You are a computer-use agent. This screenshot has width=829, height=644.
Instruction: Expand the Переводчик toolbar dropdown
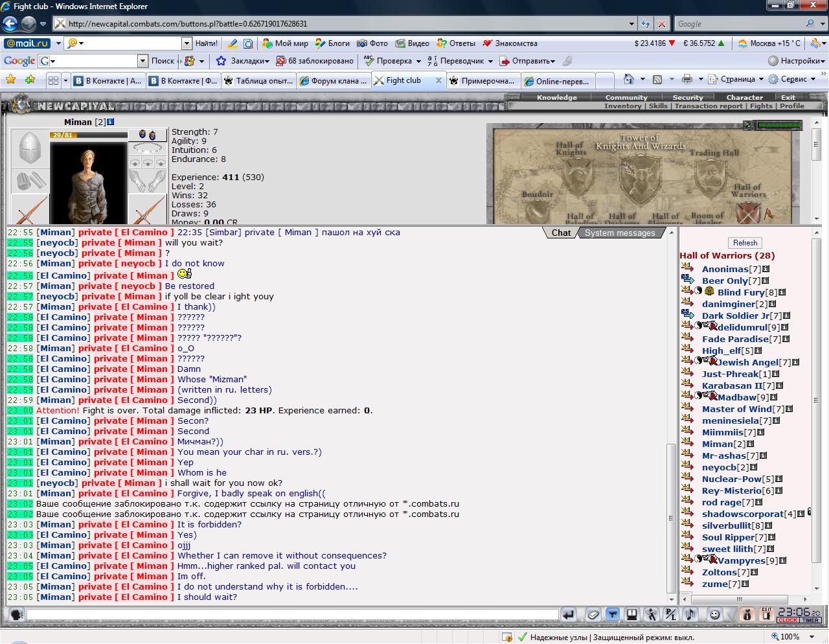pos(490,61)
